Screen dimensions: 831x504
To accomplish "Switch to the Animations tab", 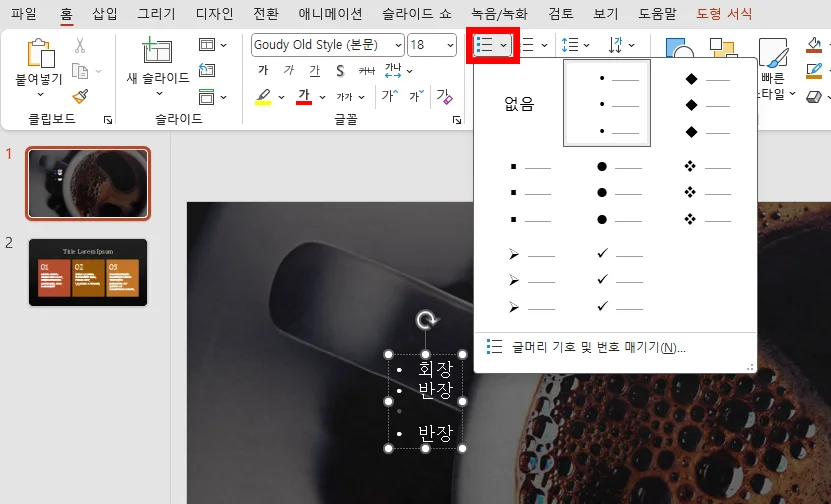I will (331, 13).
